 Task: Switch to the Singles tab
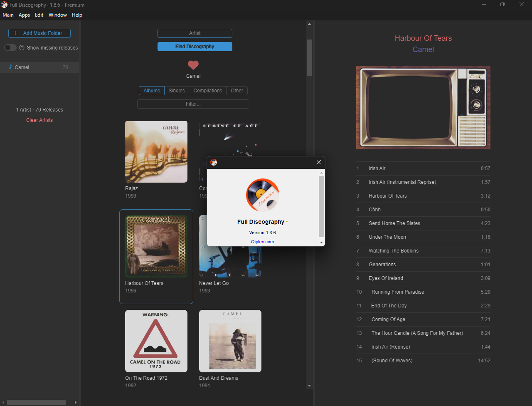[x=177, y=91]
